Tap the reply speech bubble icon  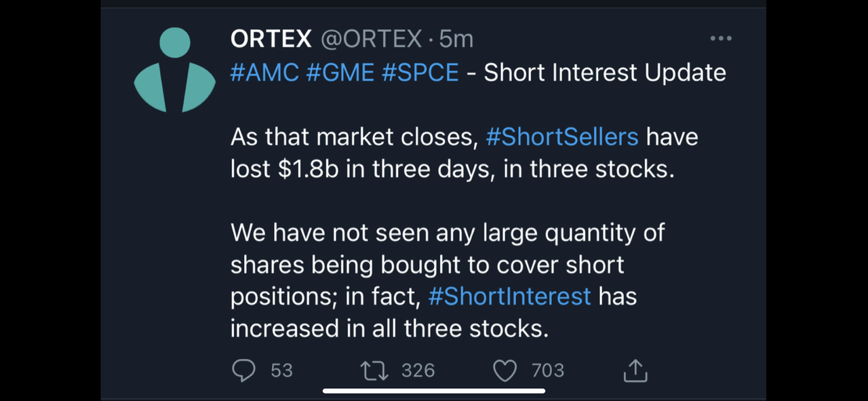click(x=243, y=370)
